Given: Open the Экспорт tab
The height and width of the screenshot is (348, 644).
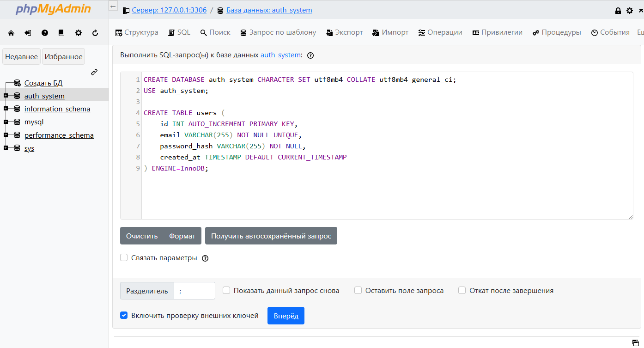Looking at the screenshot, I should [344, 32].
